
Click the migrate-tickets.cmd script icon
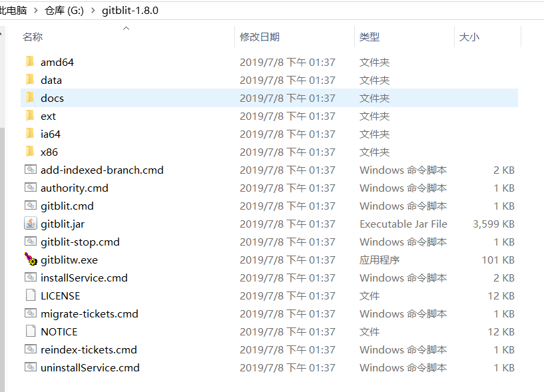(x=31, y=313)
